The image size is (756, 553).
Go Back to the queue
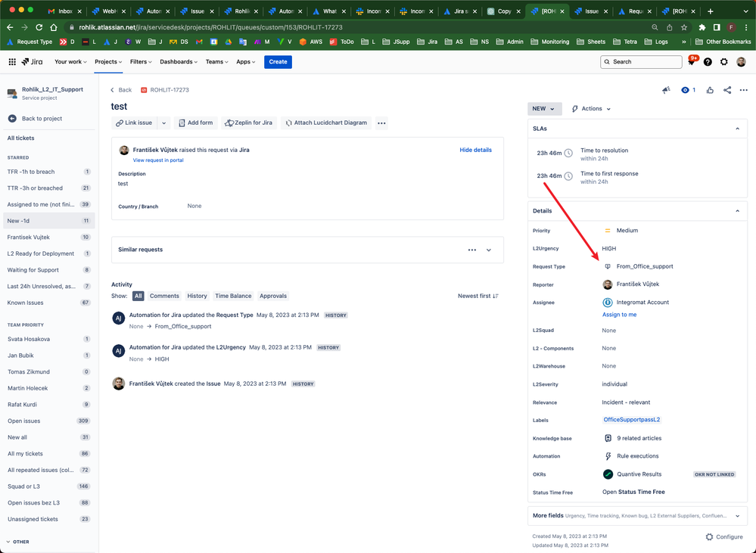click(121, 90)
